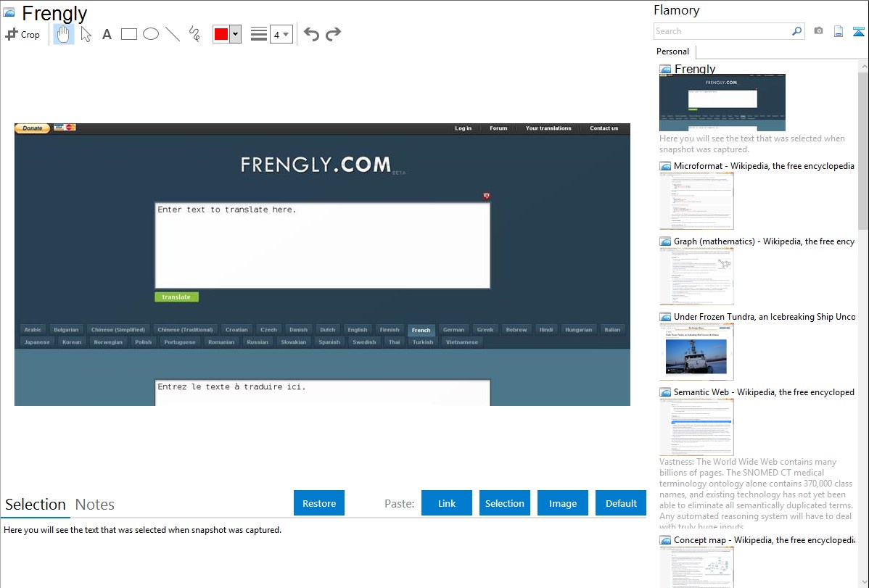
Task: Open the Your translations link
Action: click(548, 128)
